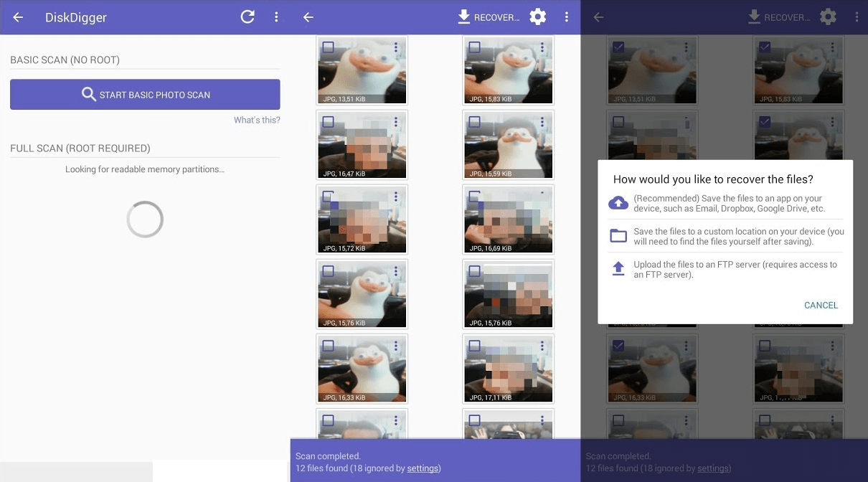Screen dimensions: 868x482
Task: Click the Recover download icon in results toolbar
Action: [464, 17]
